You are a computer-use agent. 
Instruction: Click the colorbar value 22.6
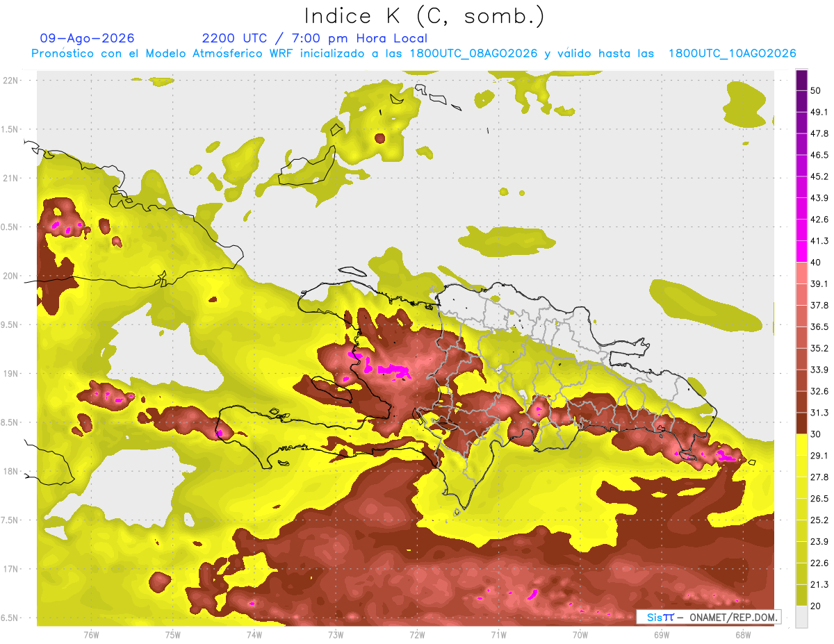(x=819, y=563)
